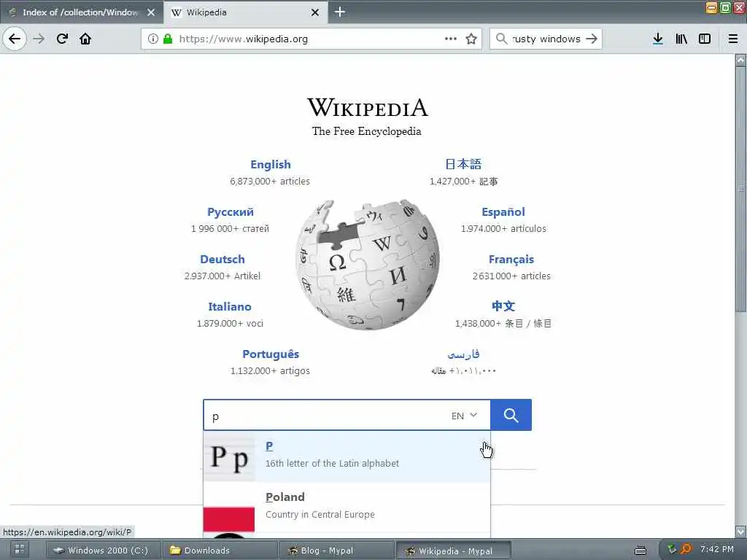Open the Japanese 日本語 Wikipedia
This screenshot has height=560, width=747.
pyautogui.click(x=463, y=164)
